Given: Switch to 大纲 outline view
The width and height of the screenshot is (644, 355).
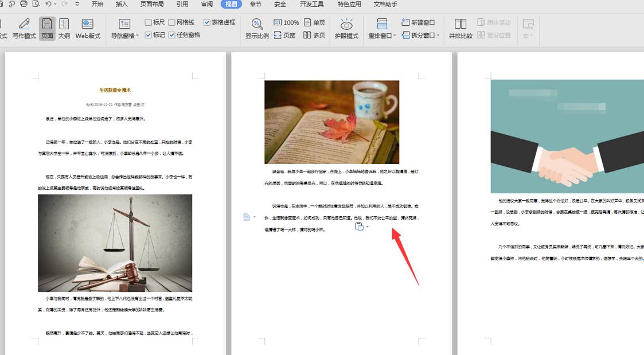Looking at the screenshot, I should coord(64,28).
